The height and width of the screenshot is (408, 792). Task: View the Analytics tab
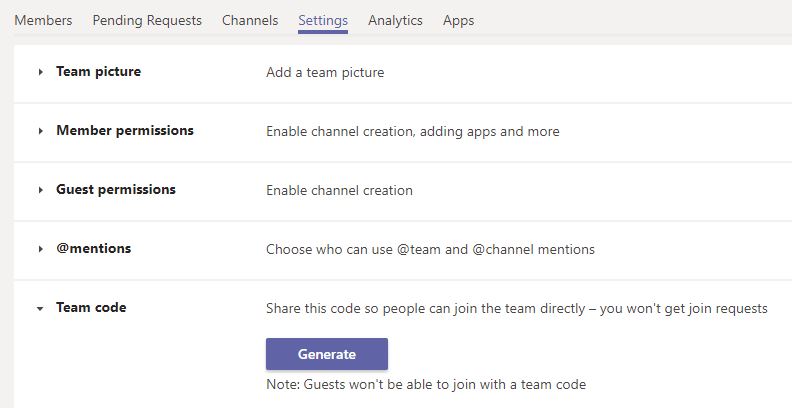[x=395, y=21]
